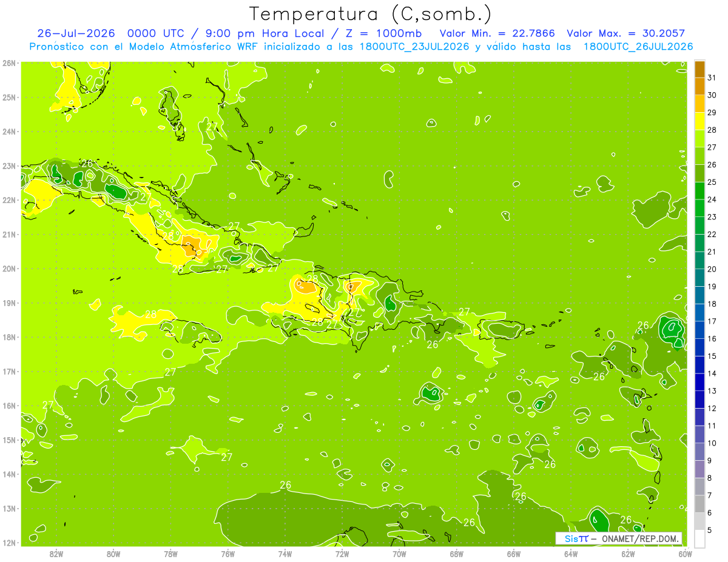
Task: Click the 82W longitude axis label
Action: [56, 554]
